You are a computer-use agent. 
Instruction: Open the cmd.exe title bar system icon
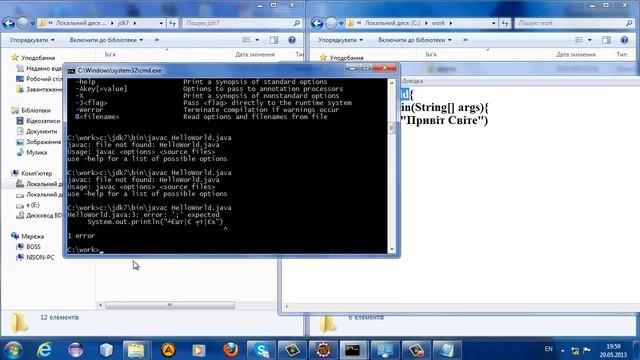[x=71, y=71]
